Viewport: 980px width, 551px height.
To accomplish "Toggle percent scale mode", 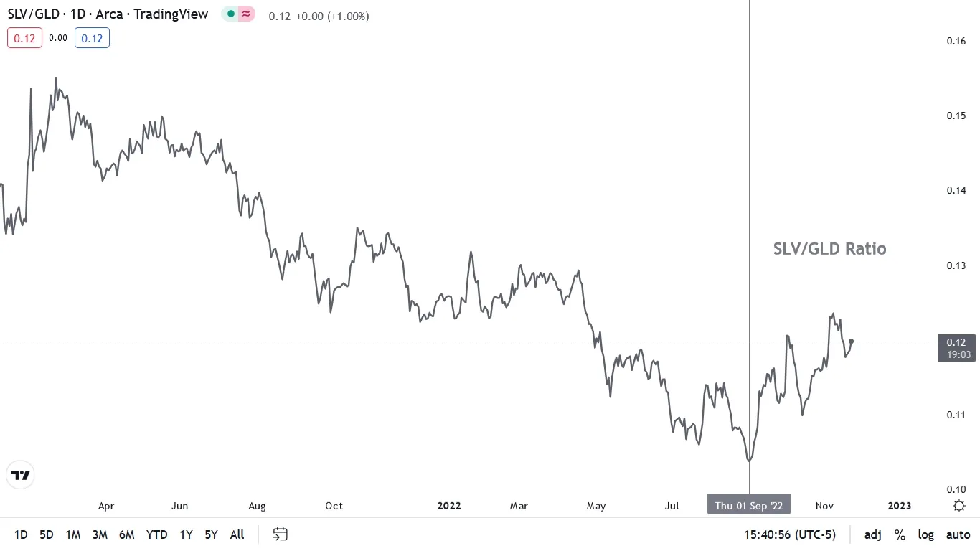I will pyautogui.click(x=900, y=534).
